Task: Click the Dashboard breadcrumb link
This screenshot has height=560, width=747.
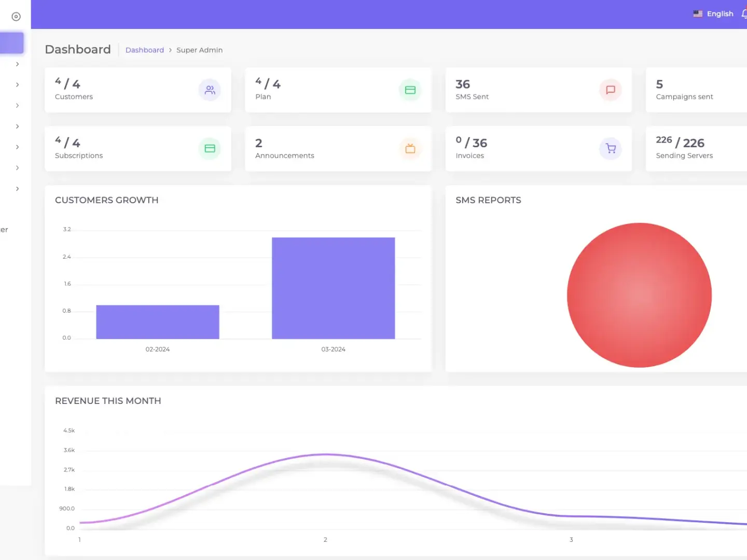Action: [x=144, y=50]
